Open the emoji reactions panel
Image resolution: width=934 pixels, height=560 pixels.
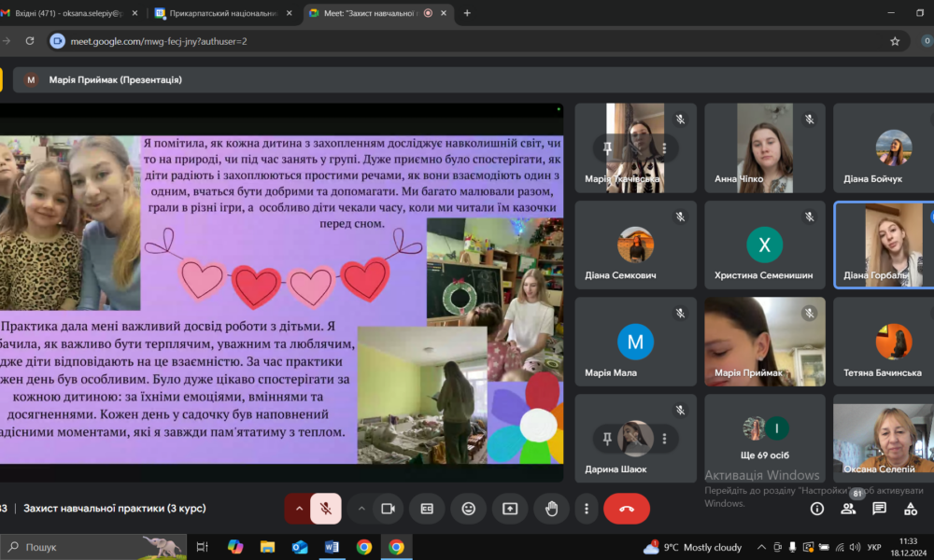coord(469,509)
